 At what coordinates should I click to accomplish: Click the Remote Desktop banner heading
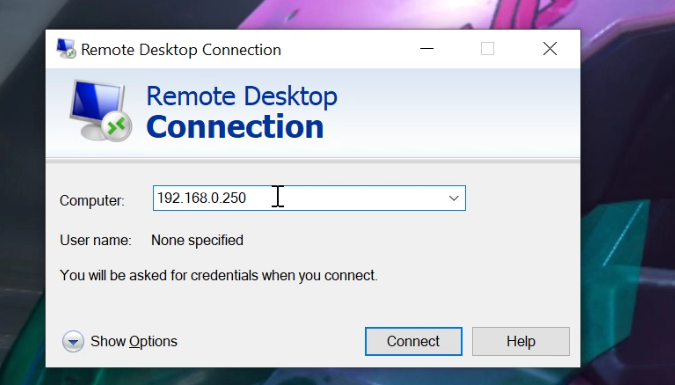(x=242, y=96)
